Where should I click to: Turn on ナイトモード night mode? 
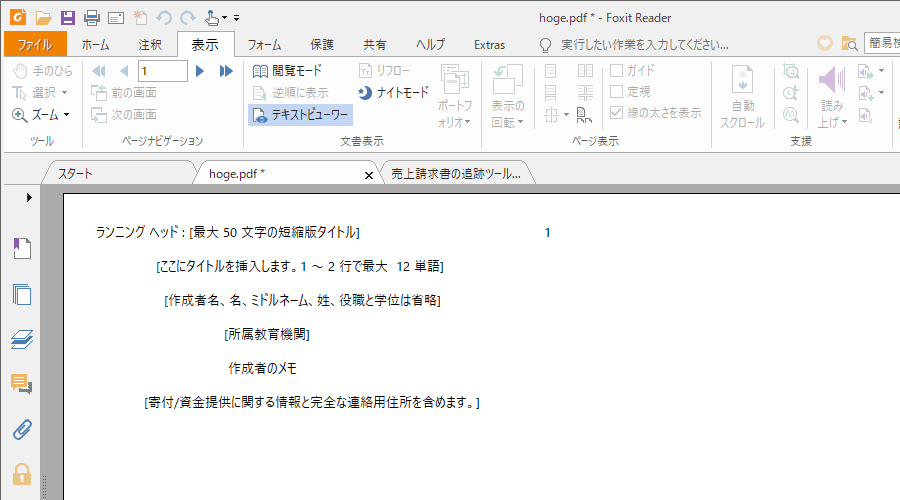(x=393, y=92)
